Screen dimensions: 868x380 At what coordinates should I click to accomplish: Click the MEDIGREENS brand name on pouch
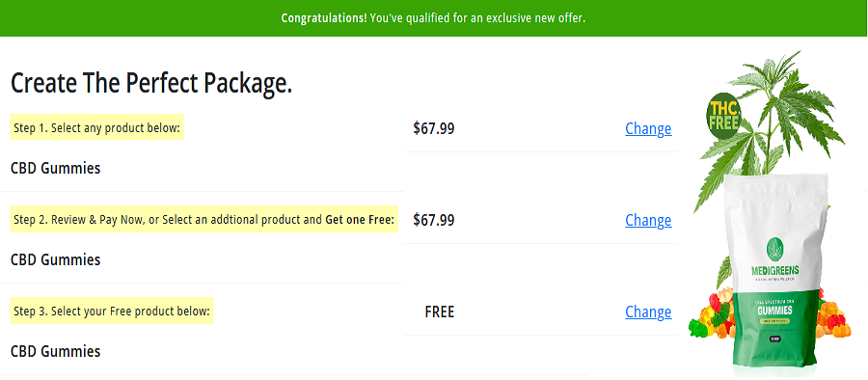(775, 271)
